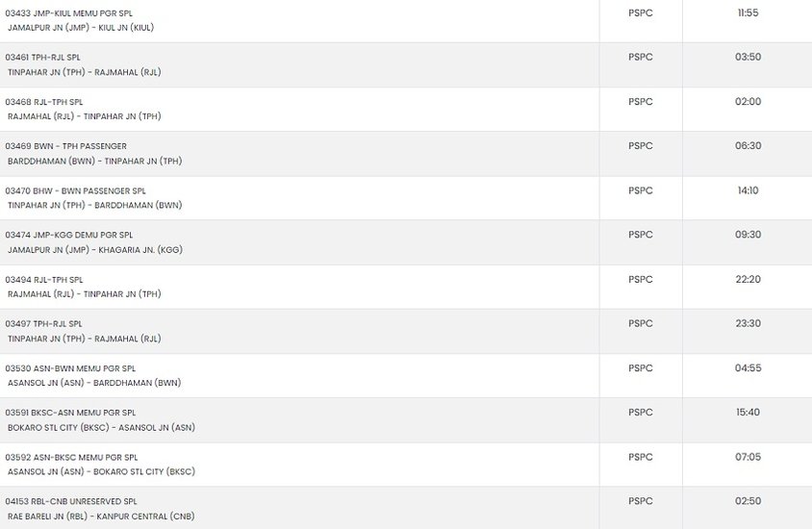Click PSPC type in the 03530 row
Screen dimensions: 812x529
pos(641,368)
